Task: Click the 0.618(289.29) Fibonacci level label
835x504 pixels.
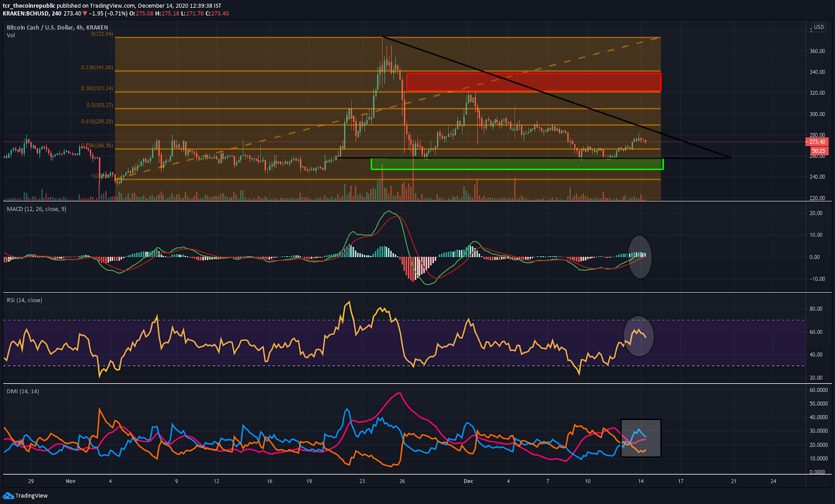Action: (x=97, y=122)
